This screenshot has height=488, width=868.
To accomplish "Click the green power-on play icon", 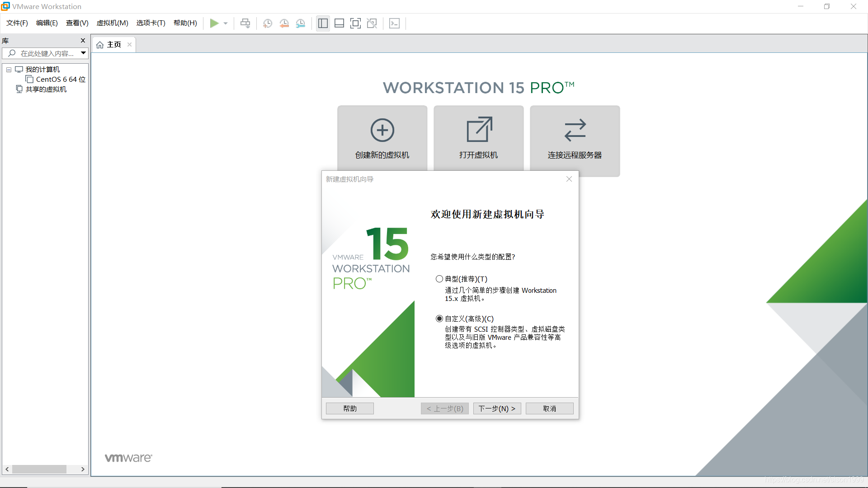I will 214,23.
